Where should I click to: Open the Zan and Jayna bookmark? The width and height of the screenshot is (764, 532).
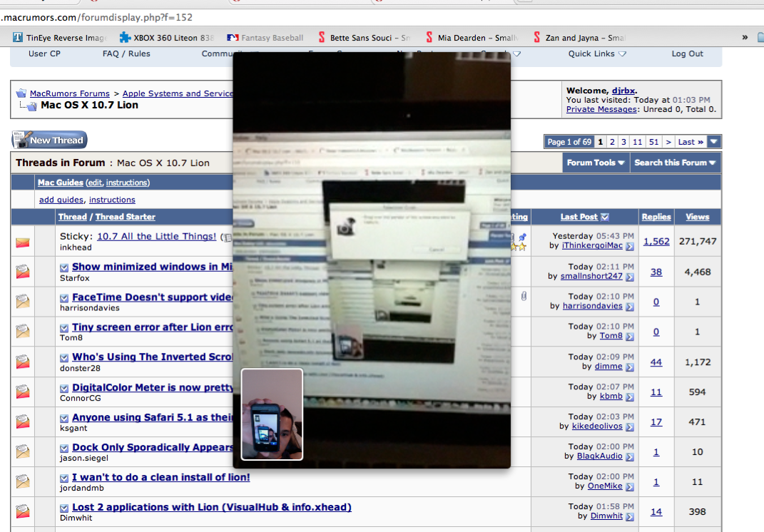coord(579,38)
